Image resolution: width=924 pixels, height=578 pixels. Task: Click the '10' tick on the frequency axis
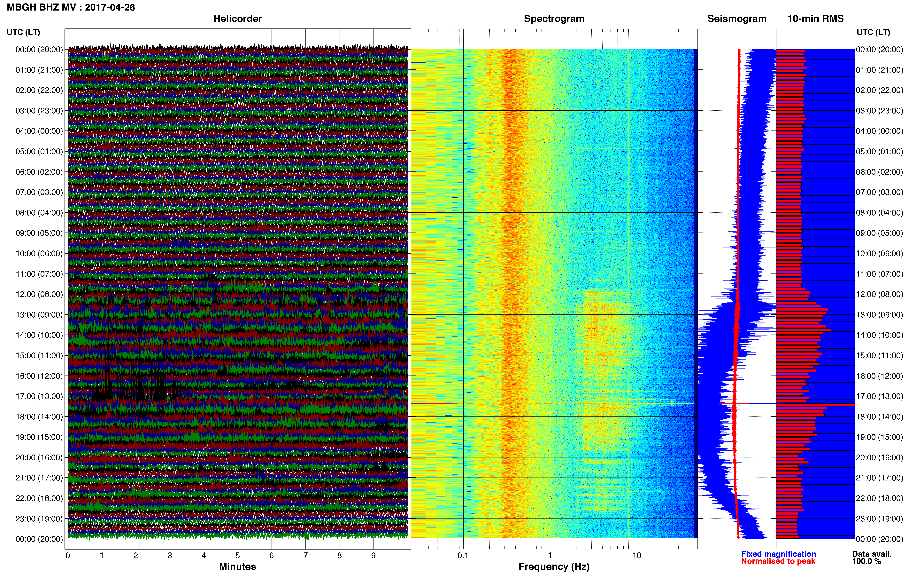pos(637,555)
